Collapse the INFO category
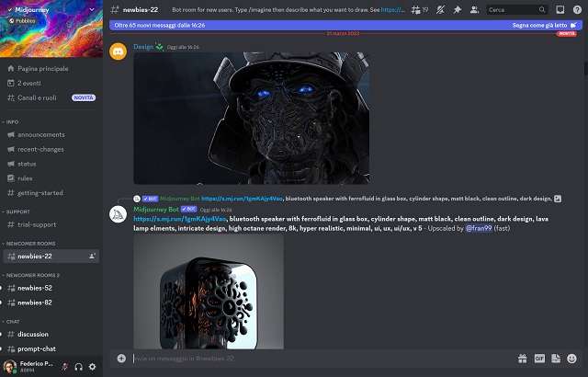The image size is (588, 377). point(10,122)
